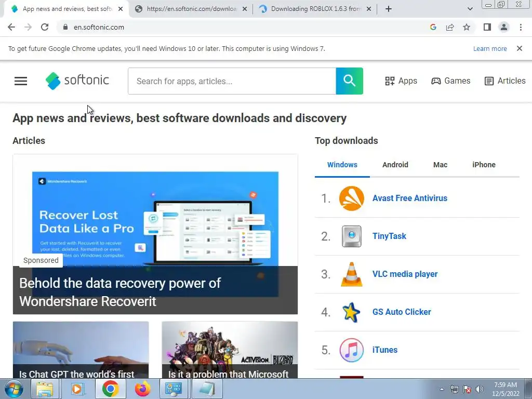Image resolution: width=532 pixels, height=399 pixels.
Task: Click the volume speaker tray icon
Action: 480,389
